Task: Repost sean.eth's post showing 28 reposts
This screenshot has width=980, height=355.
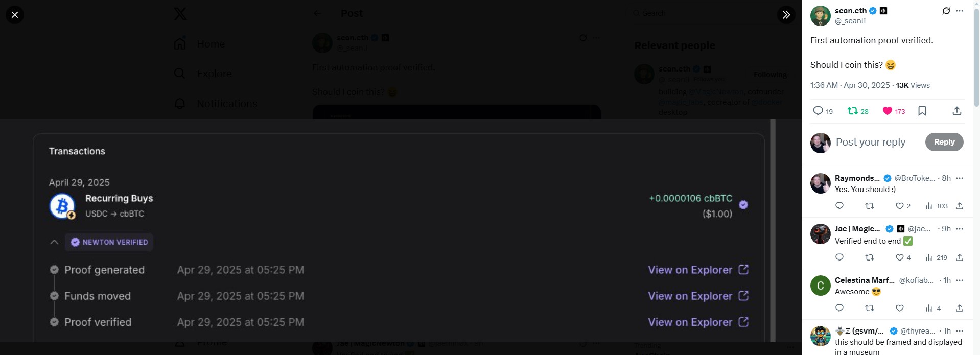Action: (858, 111)
